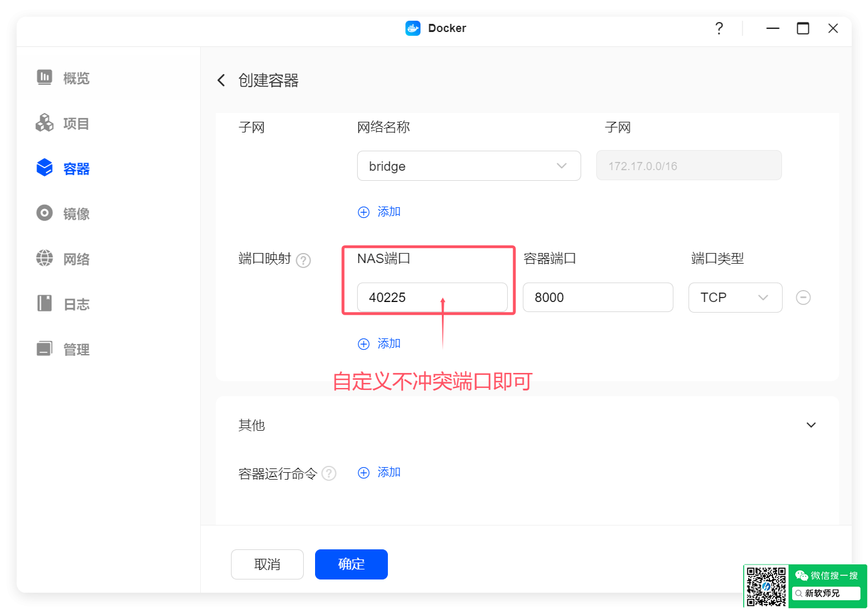Open the Docker help question mark

click(719, 28)
